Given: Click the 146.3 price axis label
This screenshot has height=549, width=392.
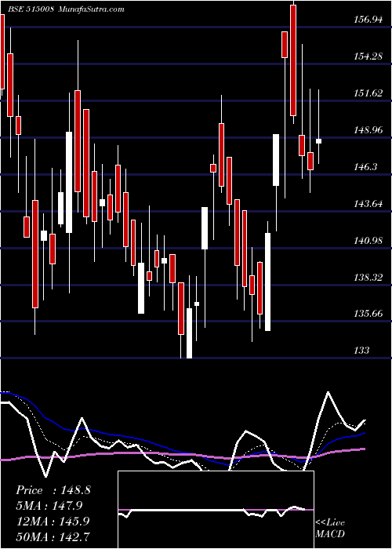Looking at the screenshot, I should click(x=365, y=167).
